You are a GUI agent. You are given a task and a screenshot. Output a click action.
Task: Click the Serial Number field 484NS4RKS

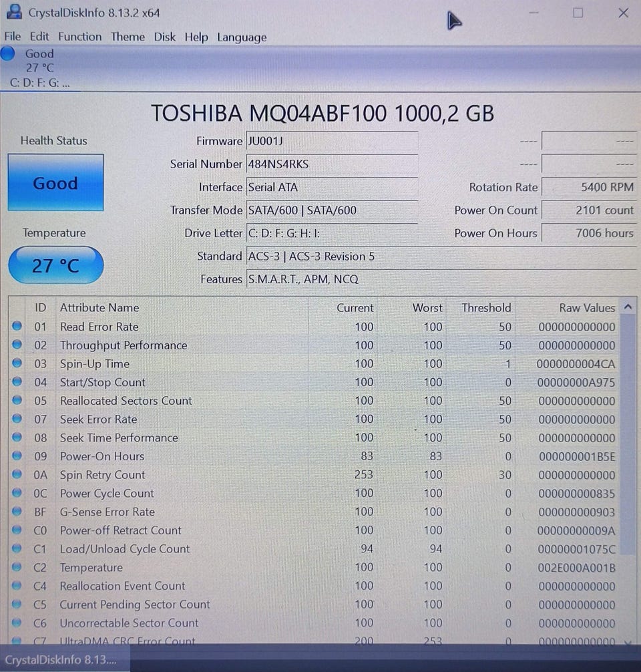point(332,164)
